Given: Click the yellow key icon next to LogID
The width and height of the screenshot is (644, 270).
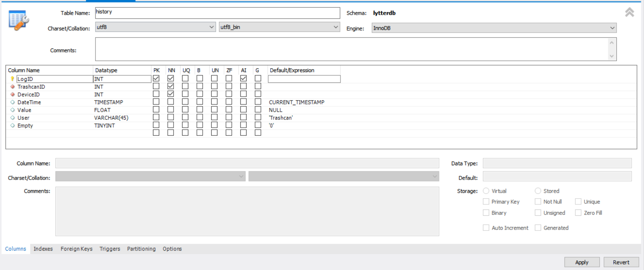Looking at the screenshot, I should click(x=12, y=79).
